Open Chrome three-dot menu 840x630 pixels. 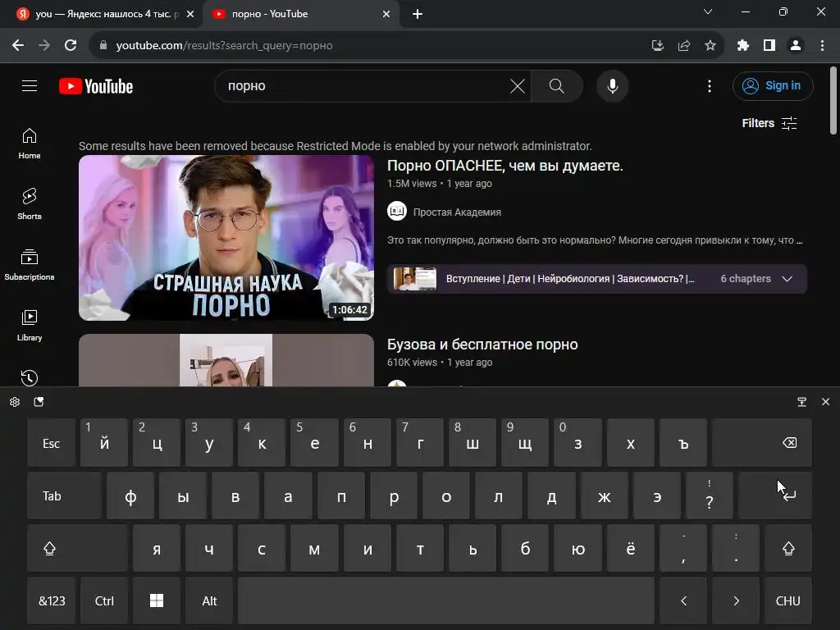click(x=822, y=46)
